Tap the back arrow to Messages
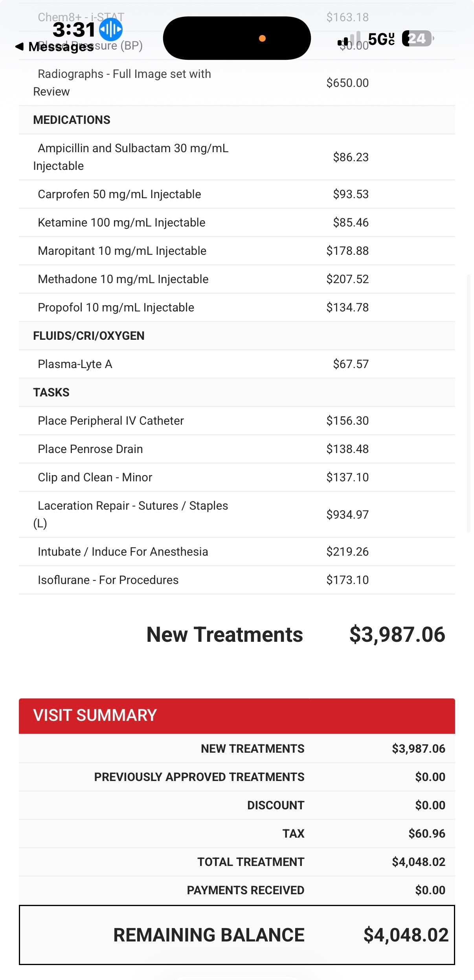Screen dimensions: 474x980 [19, 47]
